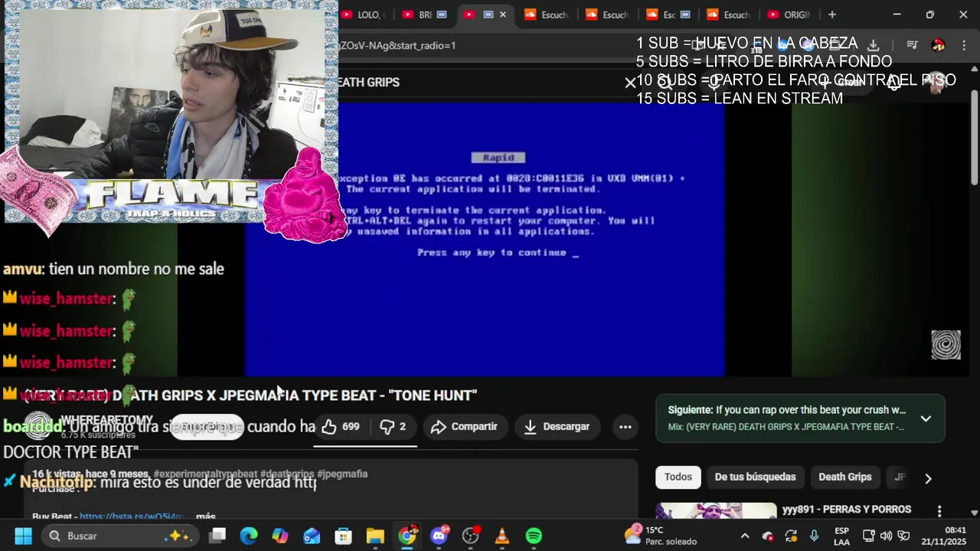Open ESP LAA language switcher
The width and height of the screenshot is (980, 551).
point(841,536)
